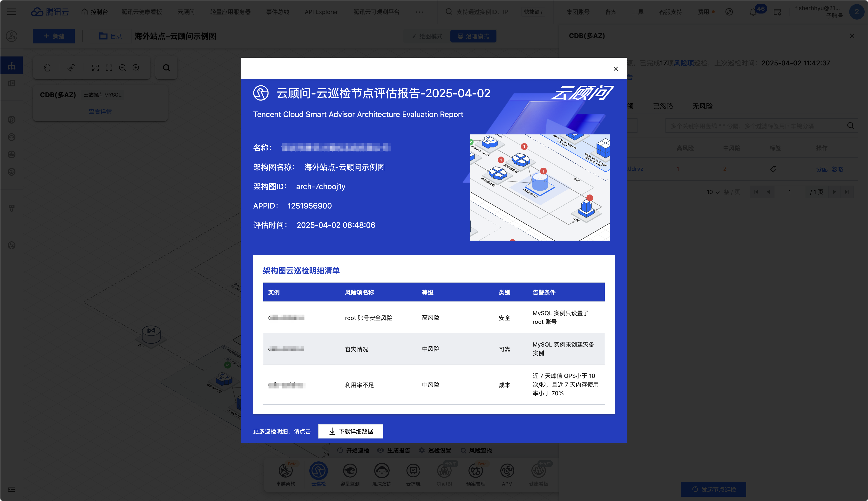868x501 pixels.
Task: Switch to the 无风险 tab
Action: click(x=702, y=106)
